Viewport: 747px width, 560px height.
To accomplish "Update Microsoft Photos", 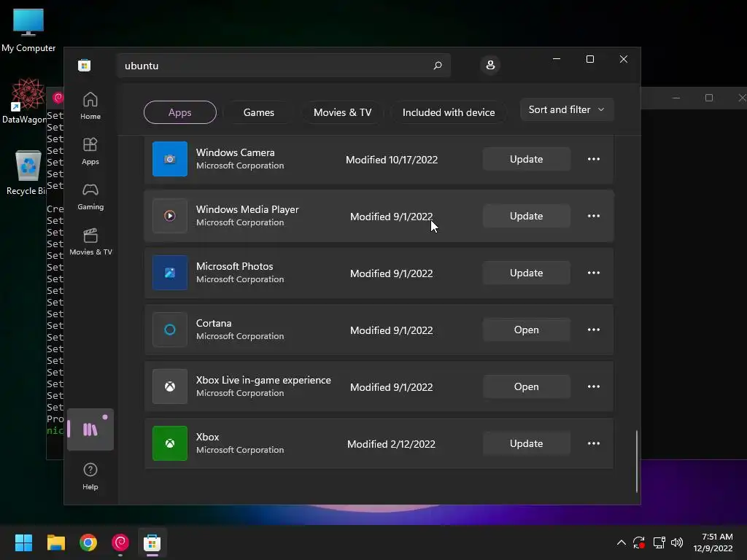I will coord(527,273).
